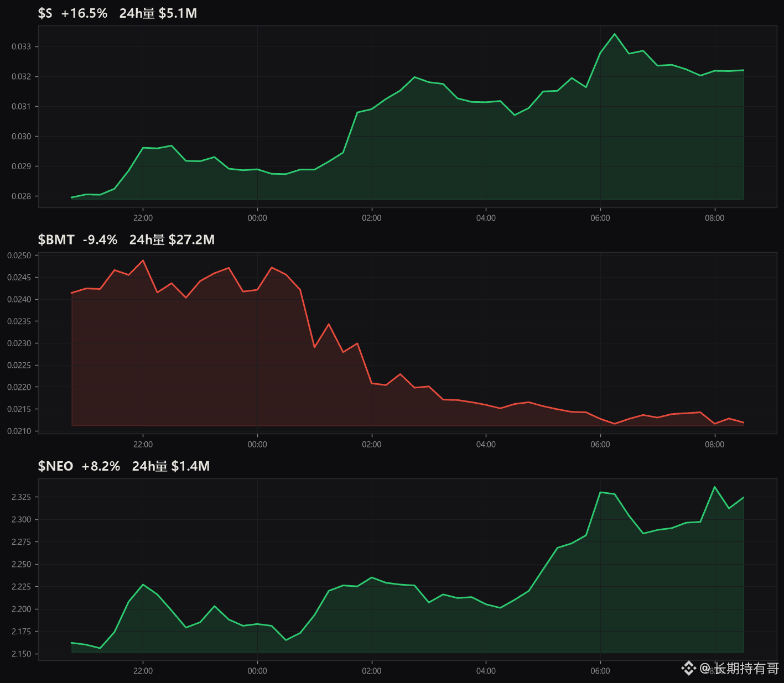This screenshot has height=683, width=784.
Task: Select the 2.300 y-axis tick
Action: pyautogui.click(x=21, y=519)
